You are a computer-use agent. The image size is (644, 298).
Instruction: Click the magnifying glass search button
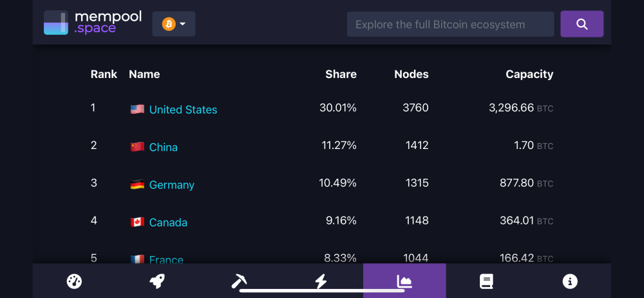click(582, 24)
